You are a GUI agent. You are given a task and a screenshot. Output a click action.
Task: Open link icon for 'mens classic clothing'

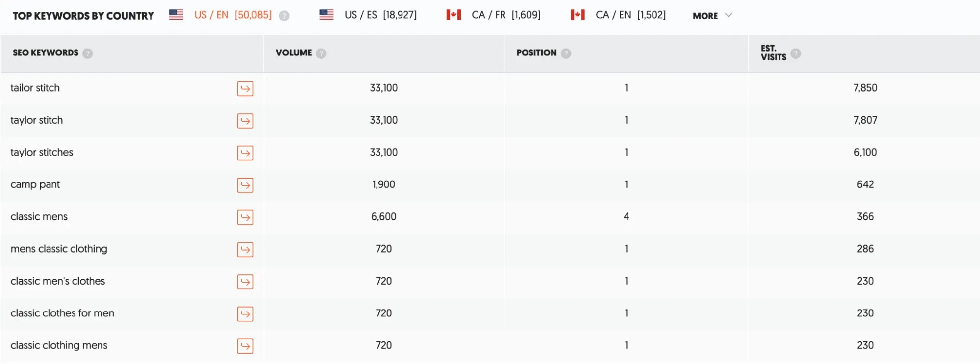pyautogui.click(x=245, y=250)
